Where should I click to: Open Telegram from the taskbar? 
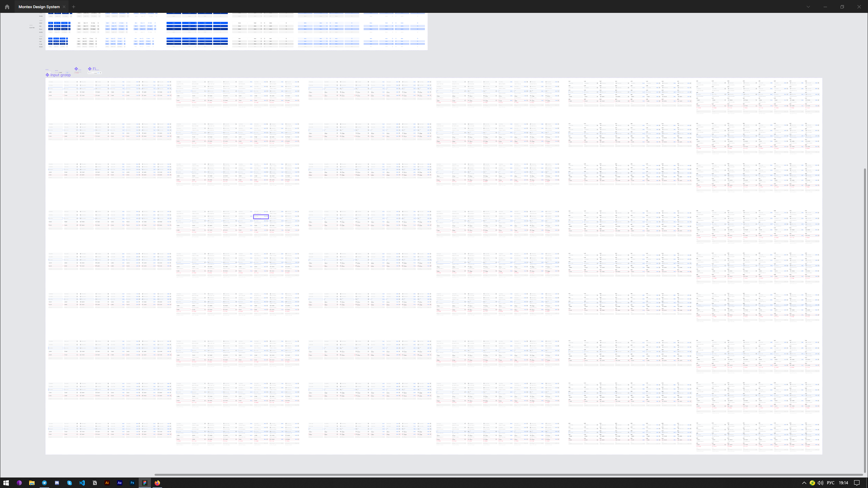point(44,483)
